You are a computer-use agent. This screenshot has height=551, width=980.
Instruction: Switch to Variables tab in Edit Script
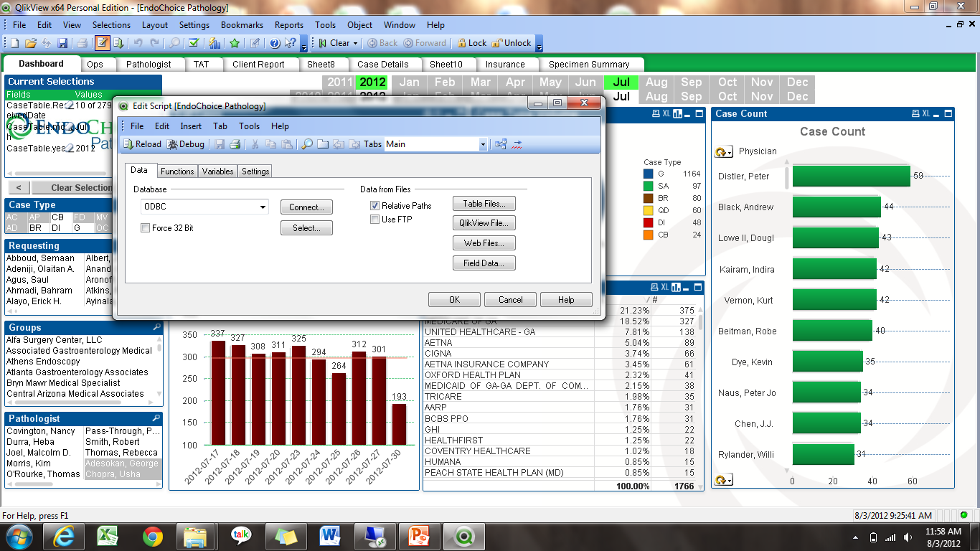coord(217,171)
